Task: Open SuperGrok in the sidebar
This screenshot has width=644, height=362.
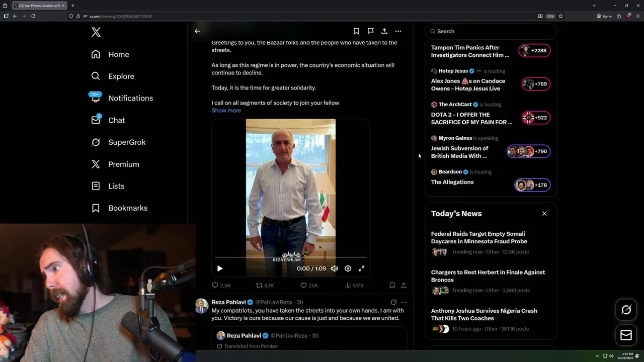Action: [x=118, y=142]
